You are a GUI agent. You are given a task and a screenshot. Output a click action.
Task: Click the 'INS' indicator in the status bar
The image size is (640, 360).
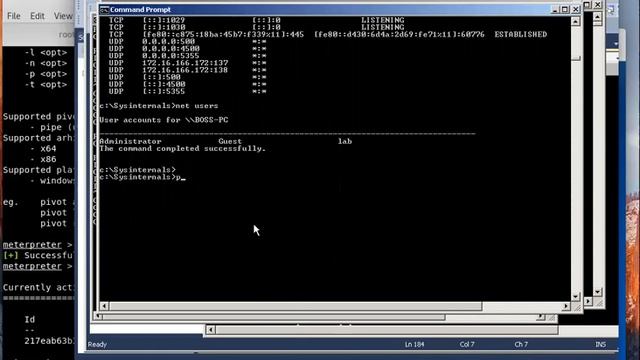coord(600,344)
